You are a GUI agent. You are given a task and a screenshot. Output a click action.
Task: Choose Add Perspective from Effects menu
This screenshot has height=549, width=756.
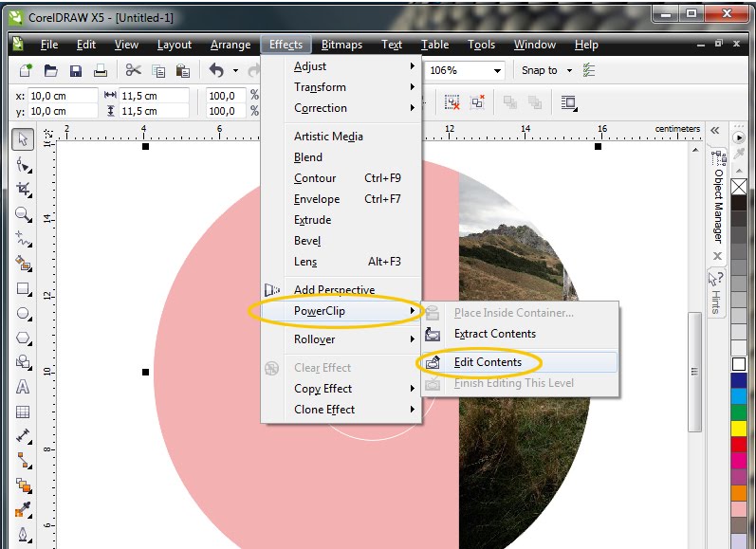341,290
